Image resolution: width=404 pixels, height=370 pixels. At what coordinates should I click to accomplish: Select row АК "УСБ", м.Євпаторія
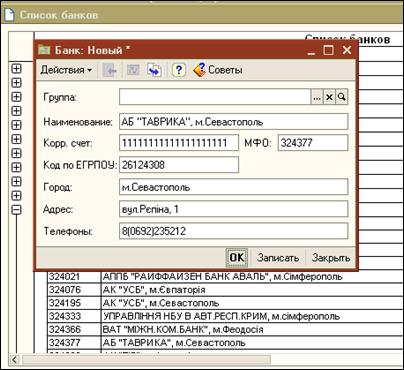[x=225, y=290]
